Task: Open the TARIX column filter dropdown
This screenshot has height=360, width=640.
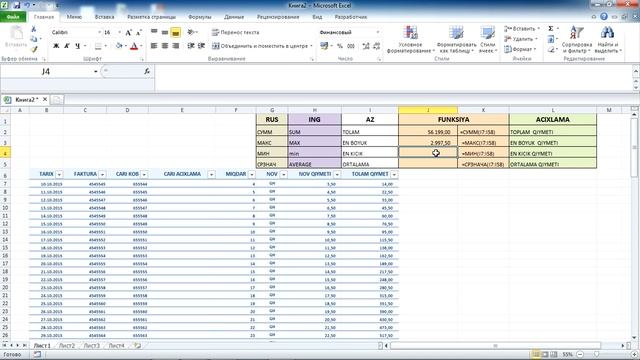Action: 59,174
